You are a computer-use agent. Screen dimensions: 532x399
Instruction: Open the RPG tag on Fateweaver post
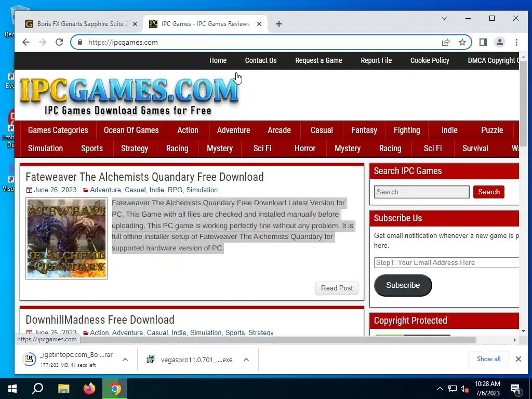(x=175, y=190)
